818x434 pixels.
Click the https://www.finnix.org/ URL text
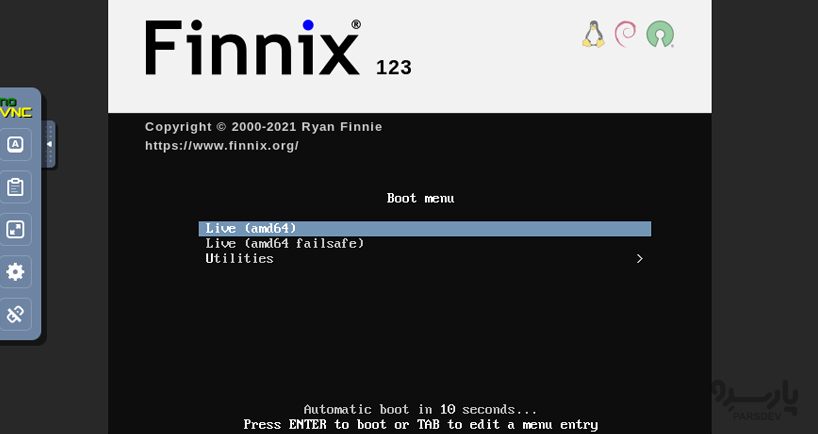pyautogui.click(x=222, y=146)
